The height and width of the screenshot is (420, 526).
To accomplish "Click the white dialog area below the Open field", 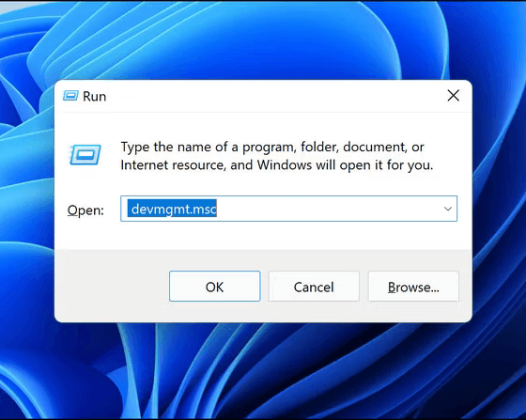I will [263, 235].
